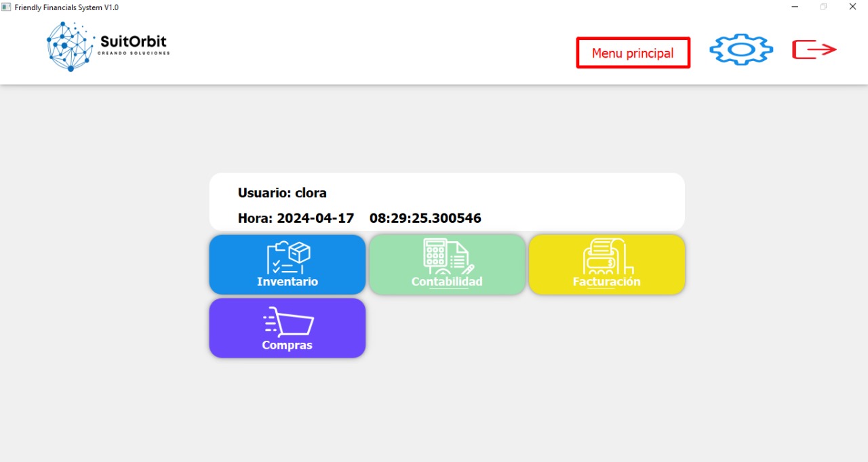Screen dimensions: 868x462
Task: Open the Inventario module label
Action: click(x=288, y=282)
